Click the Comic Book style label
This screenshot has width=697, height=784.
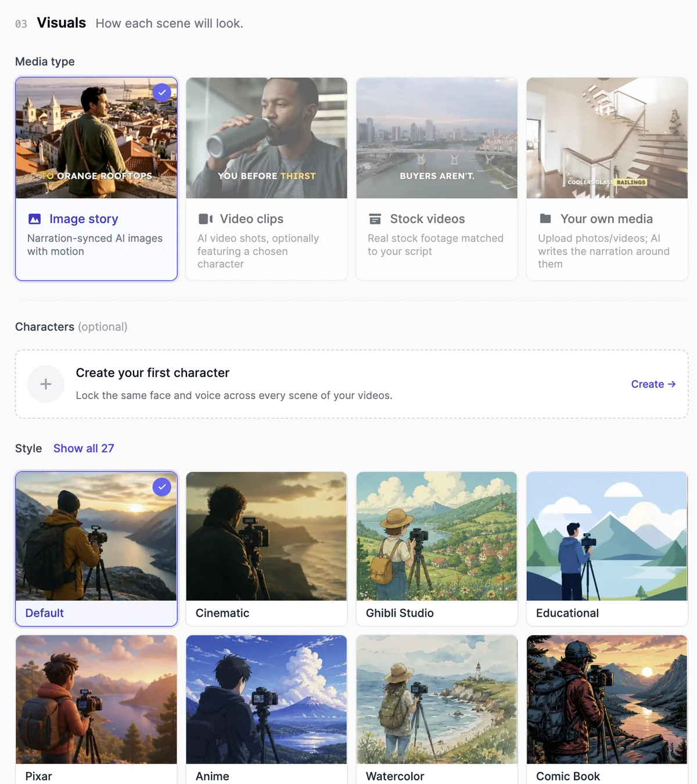[568, 776]
